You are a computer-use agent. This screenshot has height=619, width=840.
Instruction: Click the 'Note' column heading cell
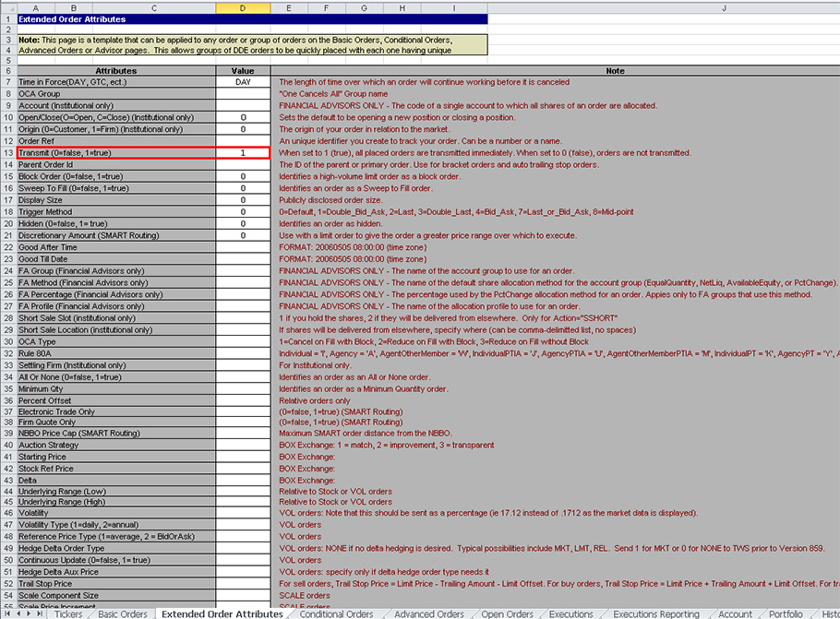click(x=556, y=71)
